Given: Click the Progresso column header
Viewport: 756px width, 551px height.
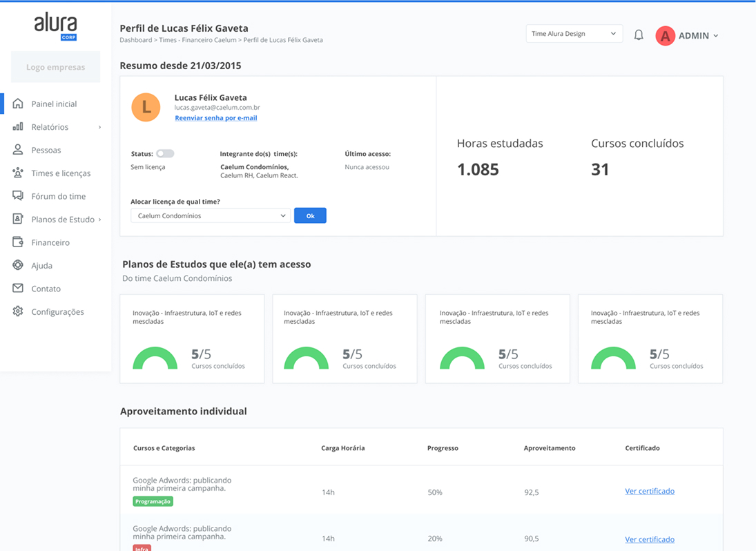Looking at the screenshot, I should coord(443,448).
